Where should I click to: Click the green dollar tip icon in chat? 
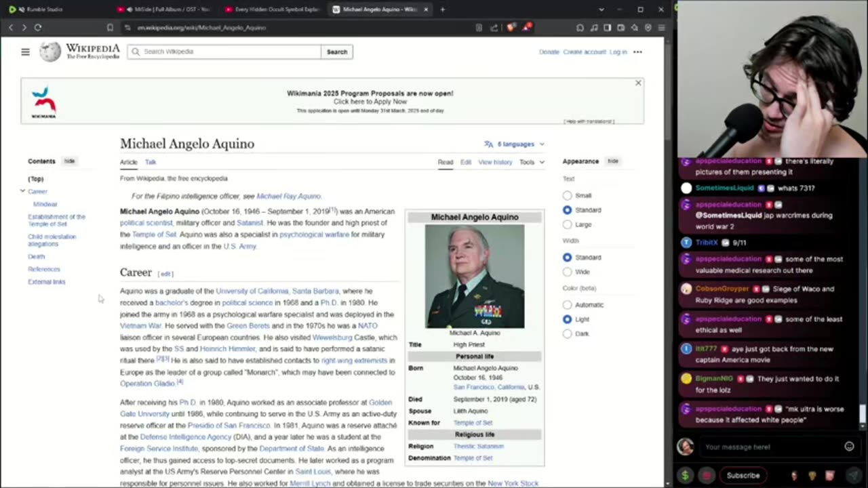(686, 475)
